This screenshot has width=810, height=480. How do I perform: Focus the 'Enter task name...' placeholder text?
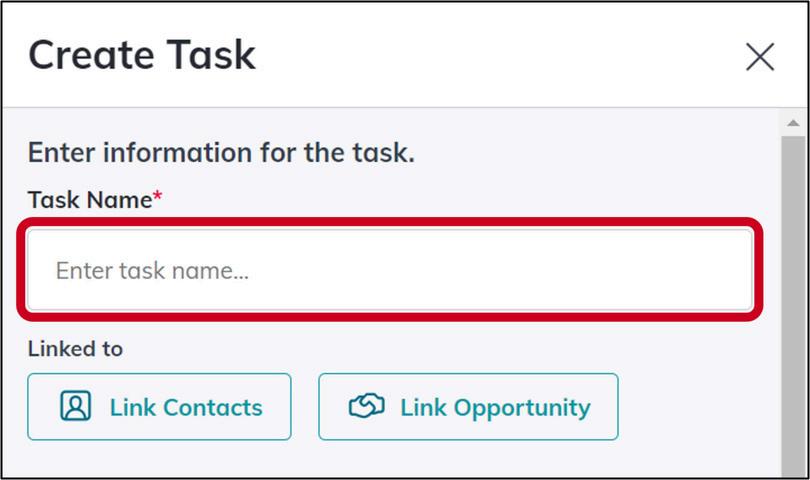click(152, 271)
